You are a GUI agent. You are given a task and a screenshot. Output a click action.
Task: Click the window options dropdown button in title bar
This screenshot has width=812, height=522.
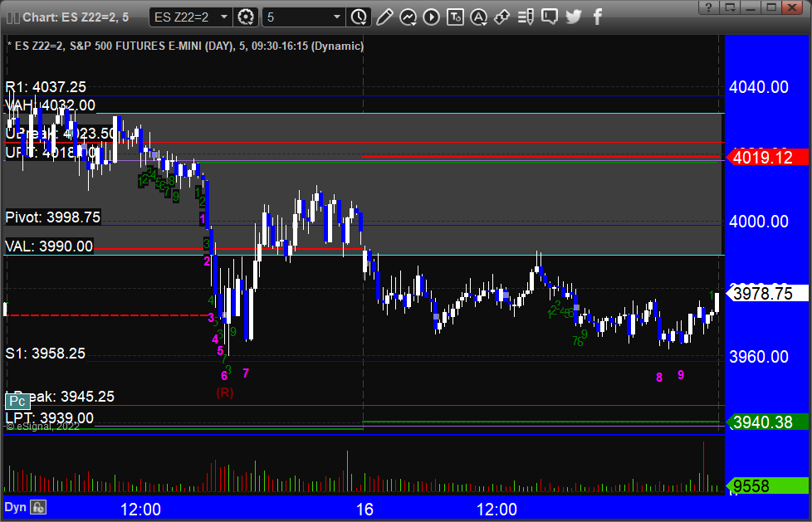point(730,7)
